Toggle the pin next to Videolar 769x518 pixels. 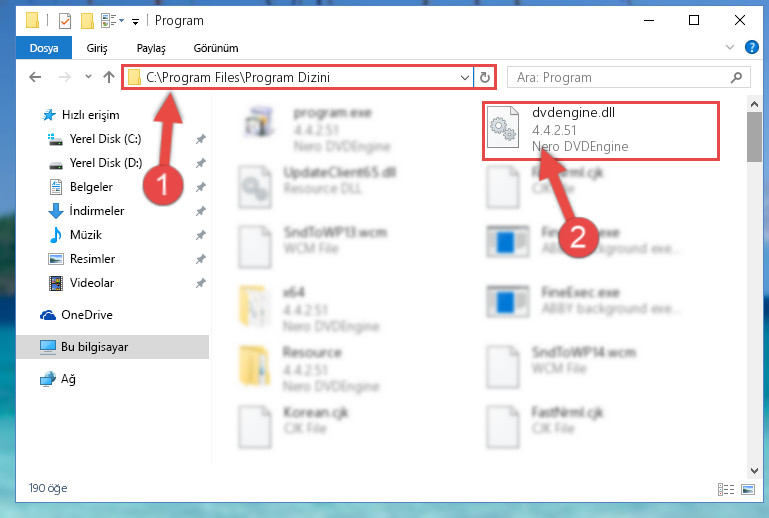pyautogui.click(x=201, y=283)
